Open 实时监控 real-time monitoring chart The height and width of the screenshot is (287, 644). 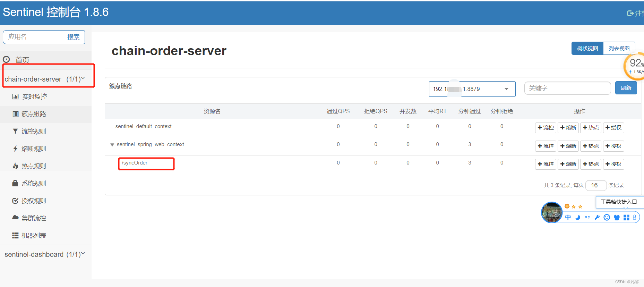tap(29, 97)
